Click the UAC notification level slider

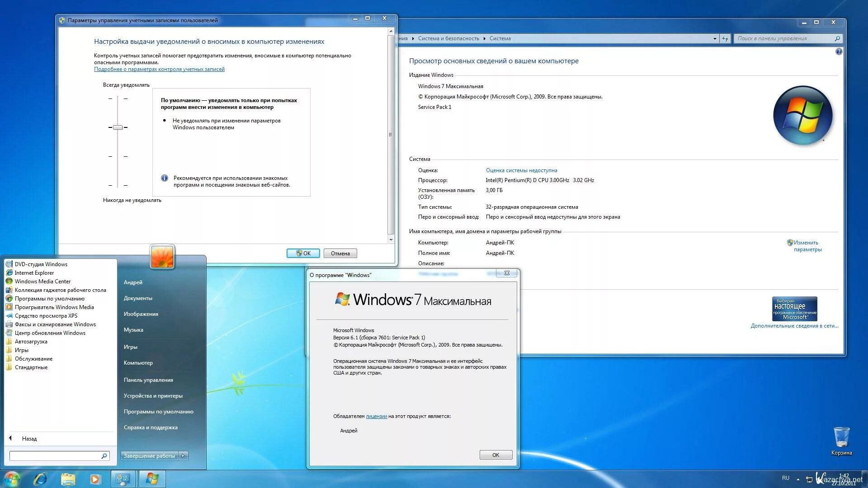[x=118, y=127]
